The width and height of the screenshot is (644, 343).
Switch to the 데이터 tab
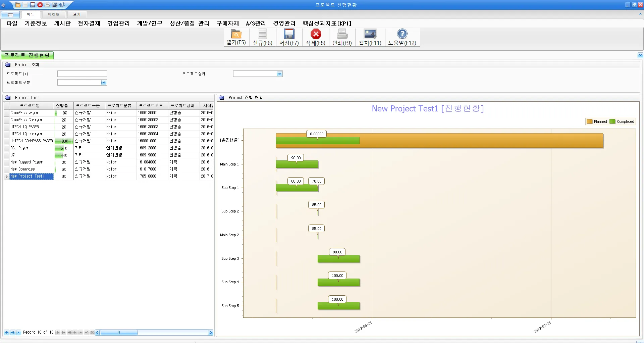[x=54, y=14]
